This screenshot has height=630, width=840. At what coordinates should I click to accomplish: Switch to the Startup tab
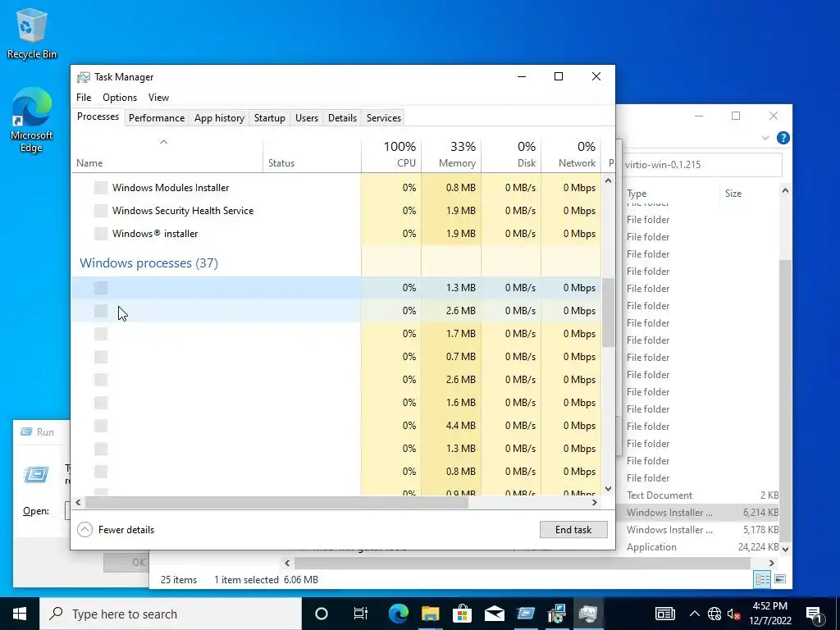[x=269, y=118]
